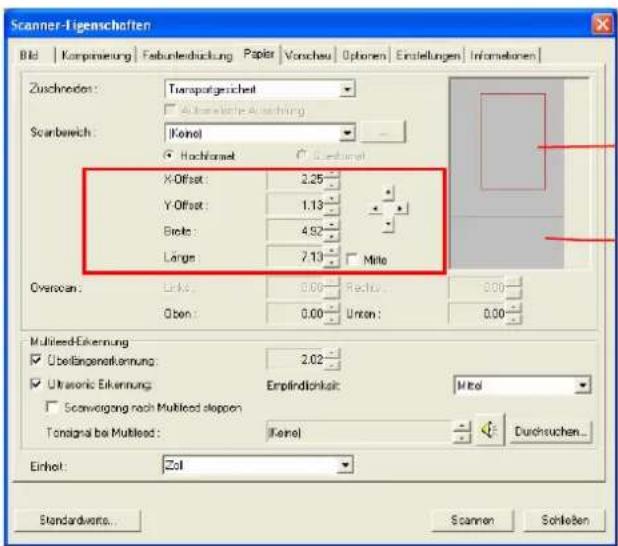Tick the greyed automatic alignment checkbox under Zuschneiden
The width and height of the screenshot is (618, 546).
(170, 109)
